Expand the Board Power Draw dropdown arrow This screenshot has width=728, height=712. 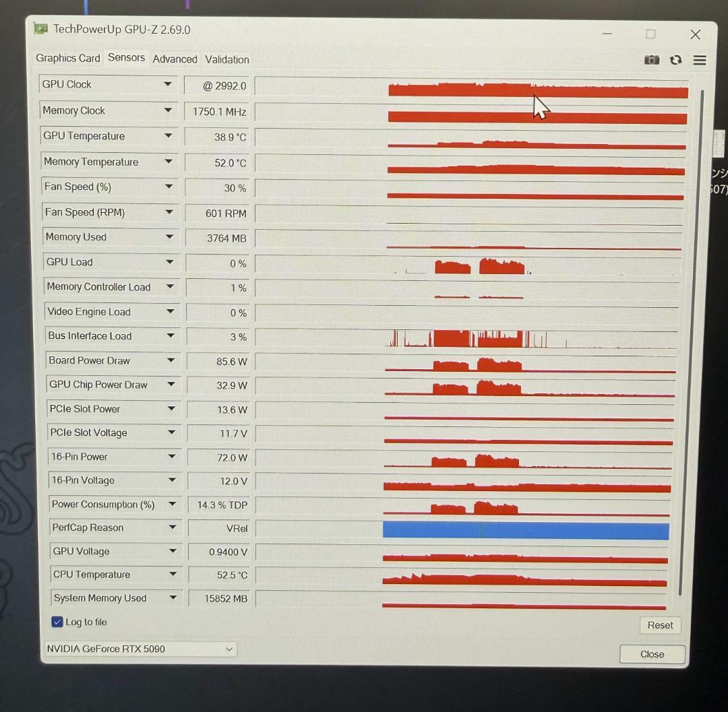coord(171,360)
